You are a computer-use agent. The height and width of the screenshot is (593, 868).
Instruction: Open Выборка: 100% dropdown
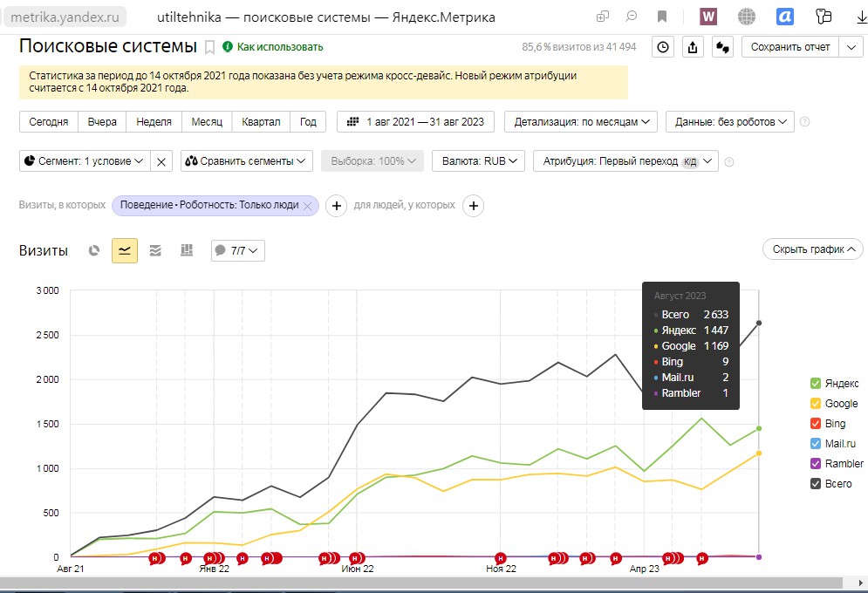coord(372,161)
